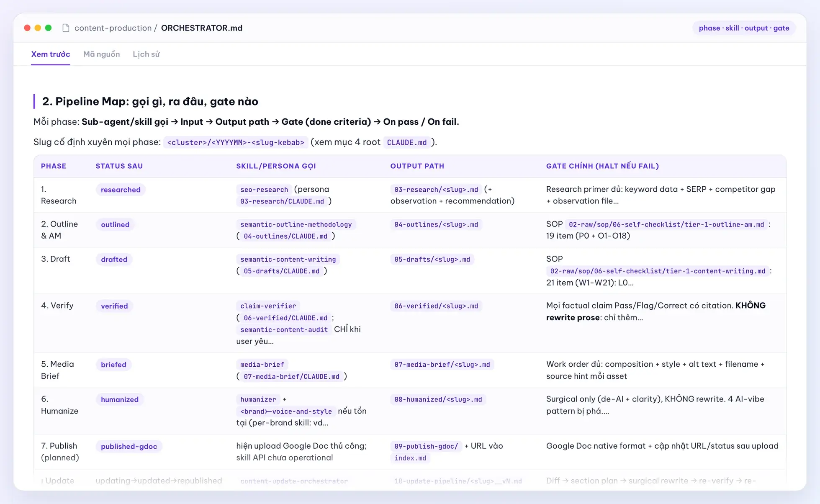Click the 05-drafts/<slug>.md output path
Image resolution: width=820 pixels, height=504 pixels.
[x=432, y=260]
